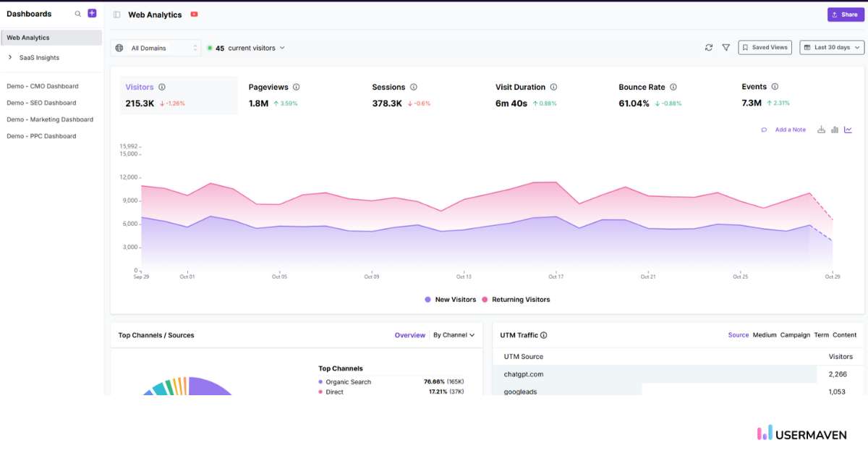Viewport: 868px width, 456px height.
Task: Expand the SaaS Insights section
Action: (x=40, y=56)
